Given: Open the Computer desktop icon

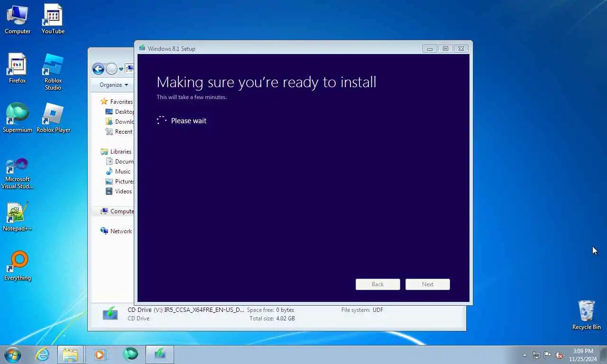Looking at the screenshot, I should 18,19.
